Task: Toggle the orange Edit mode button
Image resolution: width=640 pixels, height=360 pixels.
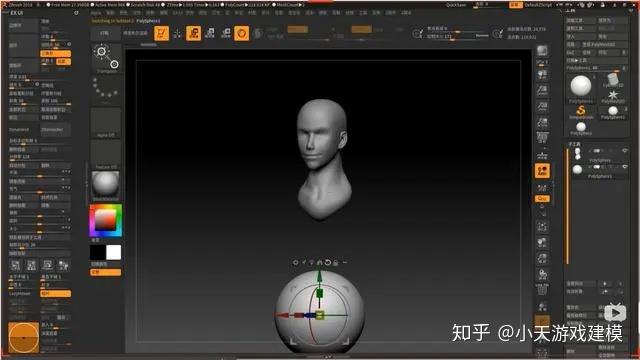Action: click(x=162, y=33)
